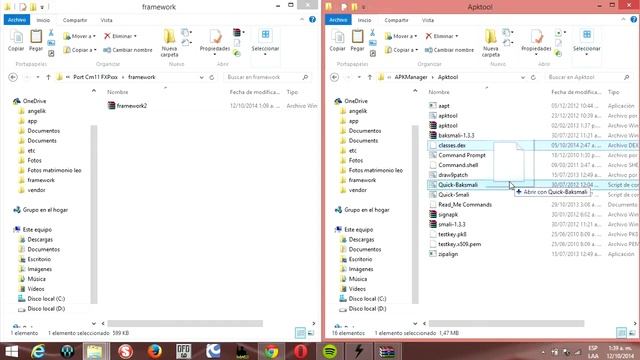This screenshot has height=360, width=640.
Task: Click Nueva carpeta in Apktool window
Action: tap(491, 43)
